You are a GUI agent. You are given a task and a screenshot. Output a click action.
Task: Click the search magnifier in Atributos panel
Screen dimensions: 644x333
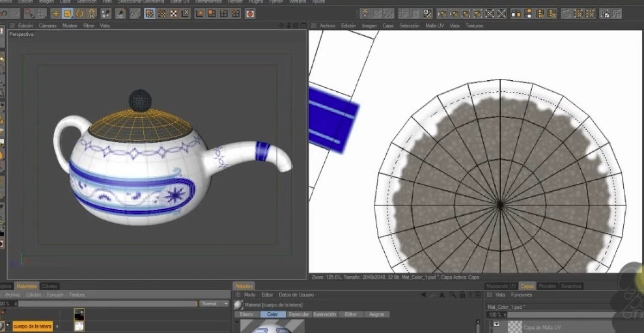point(453,295)
